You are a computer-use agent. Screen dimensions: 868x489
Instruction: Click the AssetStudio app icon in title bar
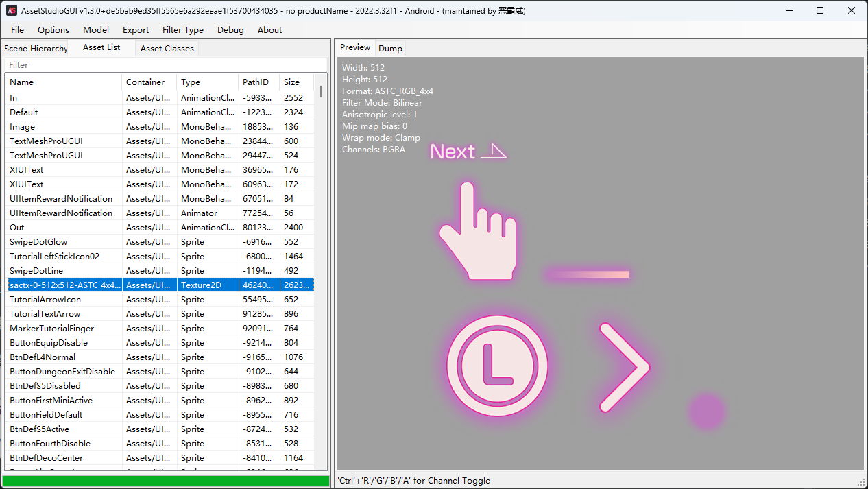[12, 11]
